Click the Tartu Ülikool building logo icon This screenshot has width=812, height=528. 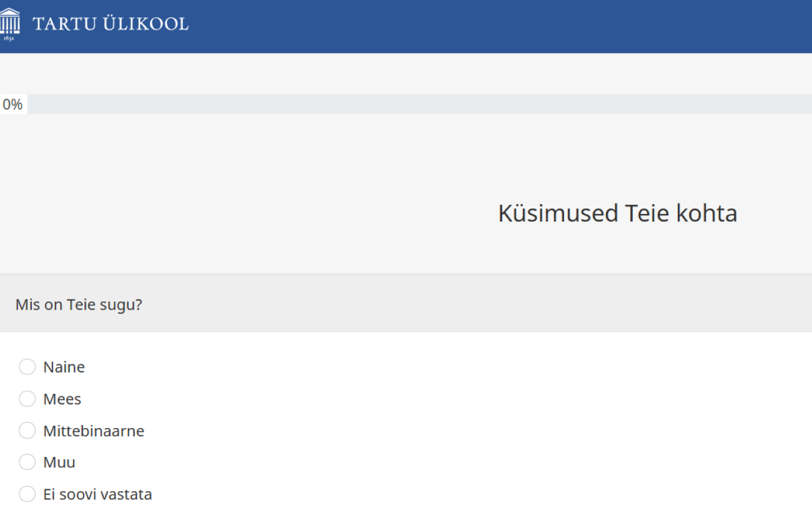coord(10,21)
